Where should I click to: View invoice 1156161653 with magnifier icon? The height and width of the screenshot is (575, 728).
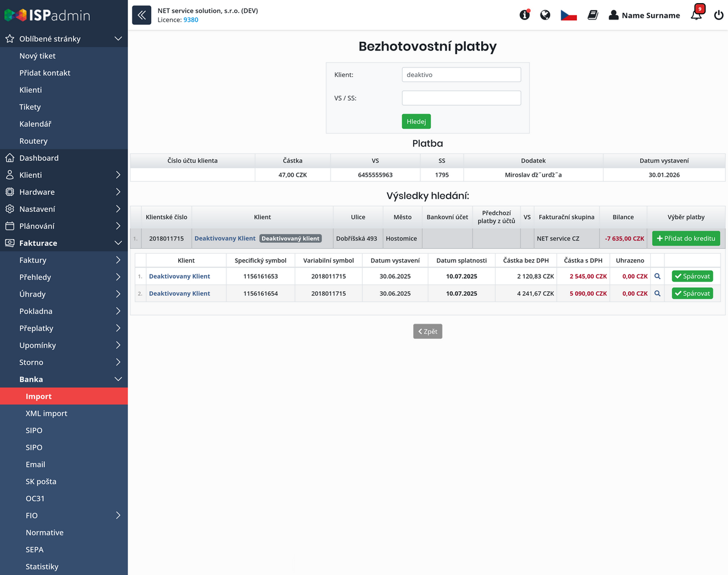click(658, 276)
